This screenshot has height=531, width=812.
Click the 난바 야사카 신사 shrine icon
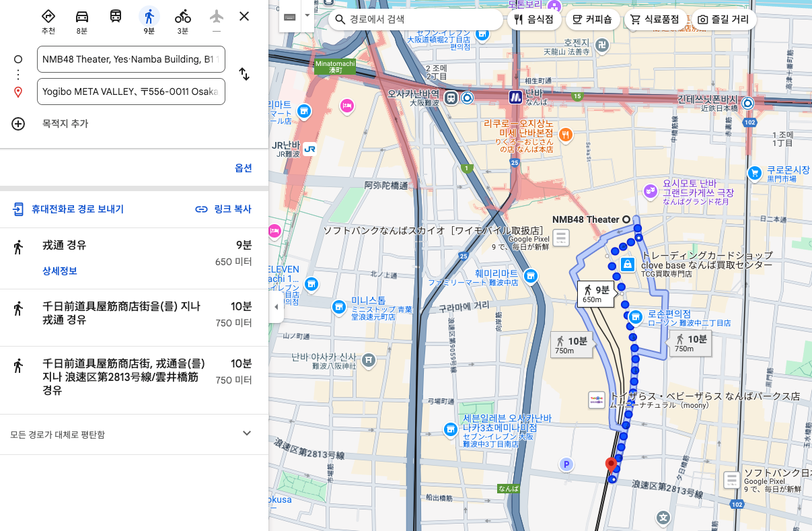point(368,360)
